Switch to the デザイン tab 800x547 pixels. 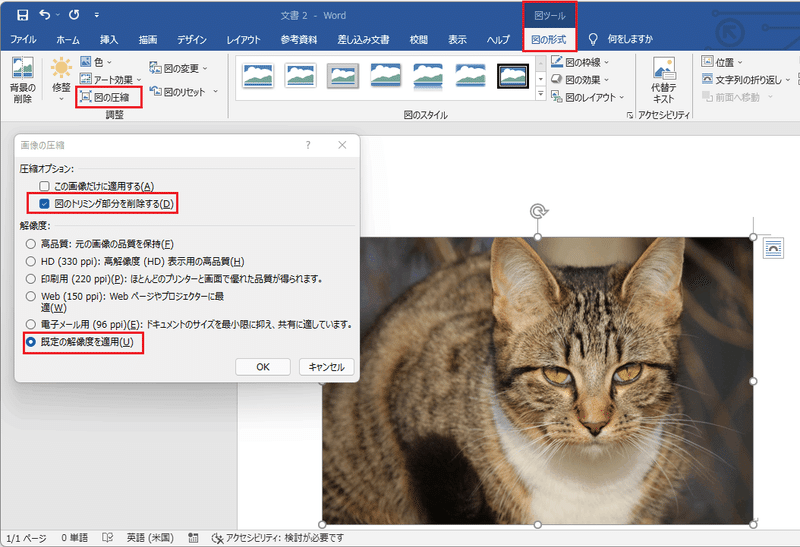coord(192,39)
